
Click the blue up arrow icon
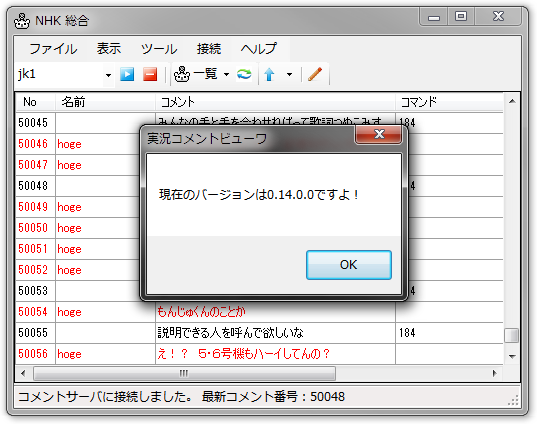(x=269, y=74)
